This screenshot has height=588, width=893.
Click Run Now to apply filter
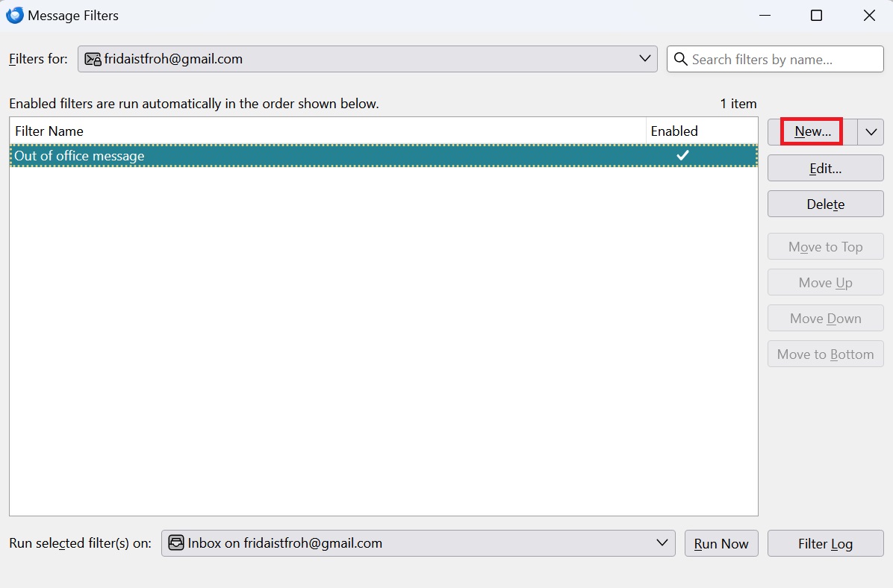[x=721, y=543]
